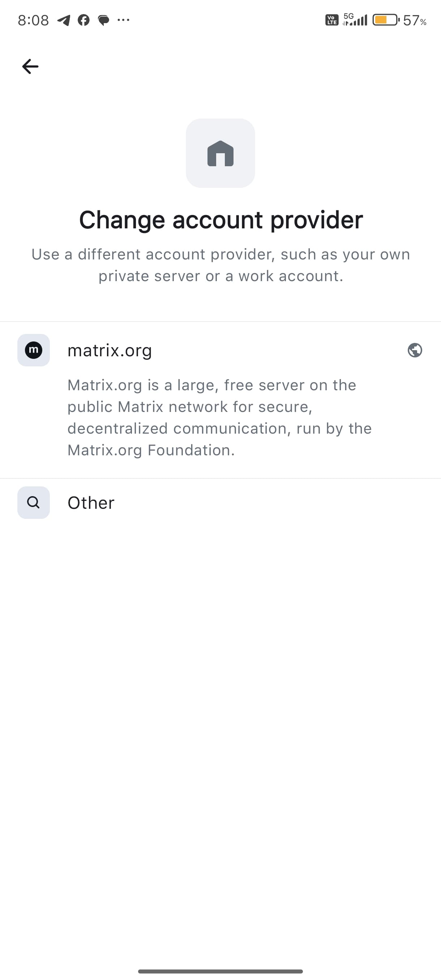Tap the subtitle about a different account provider
441x980 pixels.
tap(221, 265)
